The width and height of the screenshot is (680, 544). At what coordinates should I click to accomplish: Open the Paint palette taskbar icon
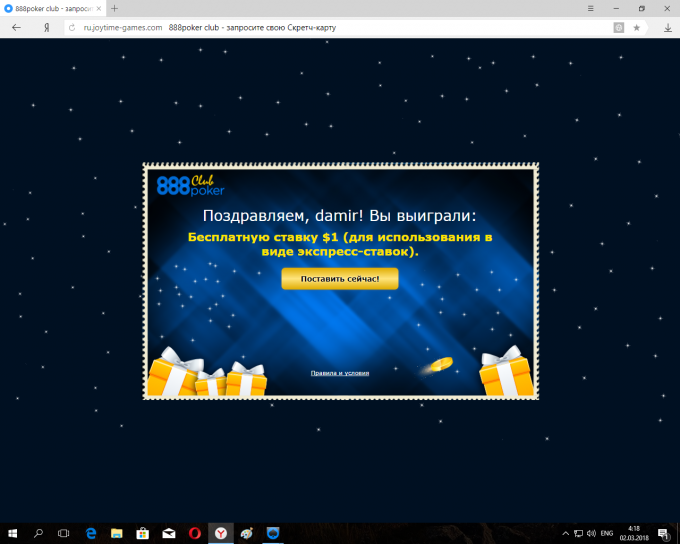point(247,533)
